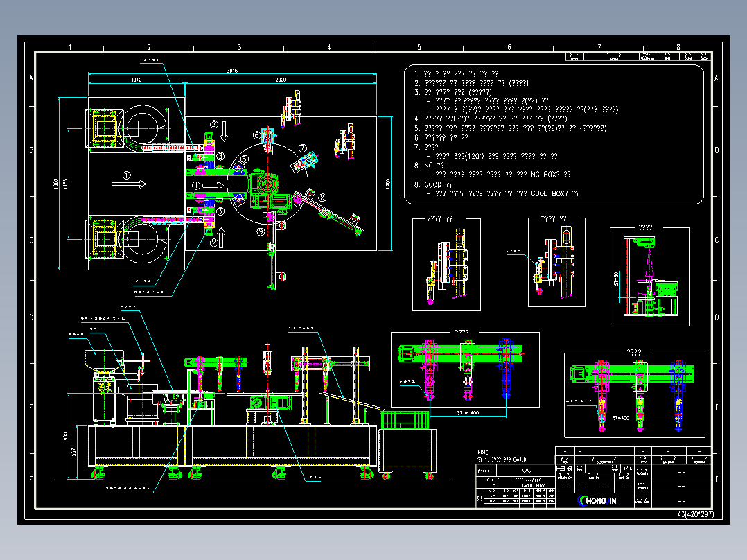The height and width of the screenshot is (560, 747).
Task: Select the HONGJIN logo in the title block
Action: [597, 500]
